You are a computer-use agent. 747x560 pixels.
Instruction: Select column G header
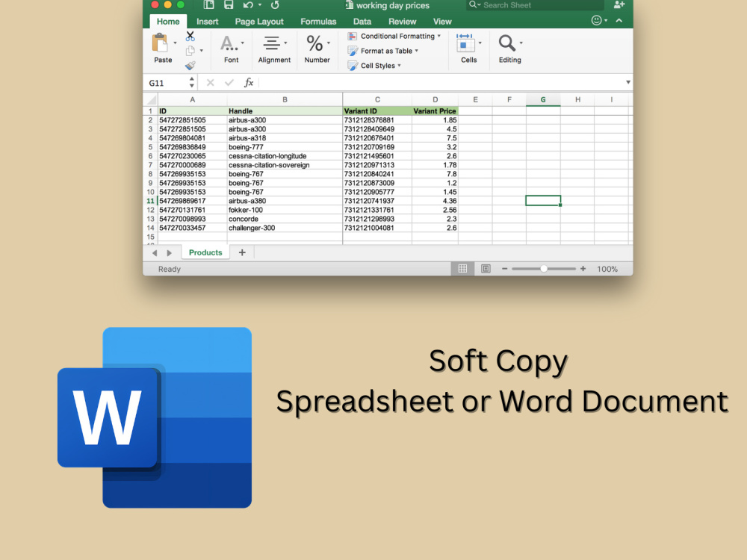point(543,99)
